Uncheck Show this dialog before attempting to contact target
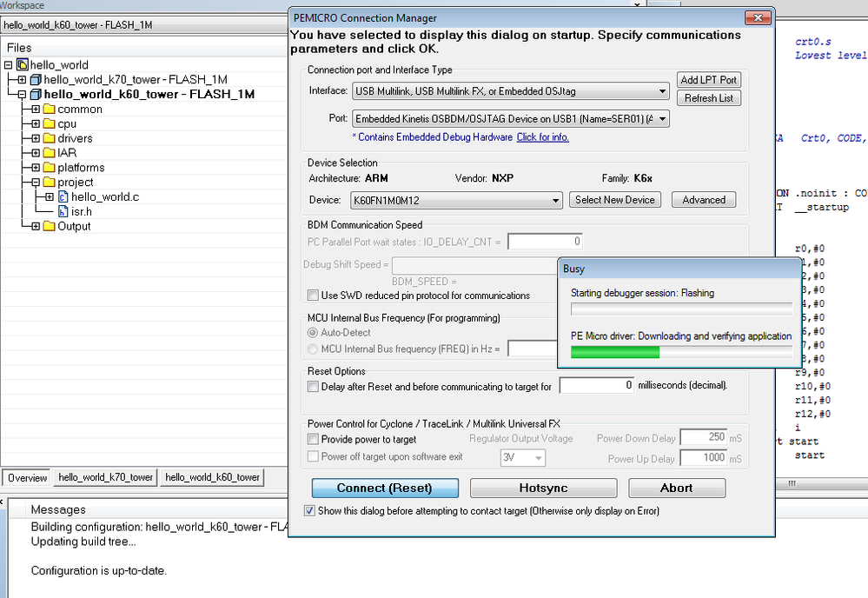868x598 pixels. coord(310,510)
